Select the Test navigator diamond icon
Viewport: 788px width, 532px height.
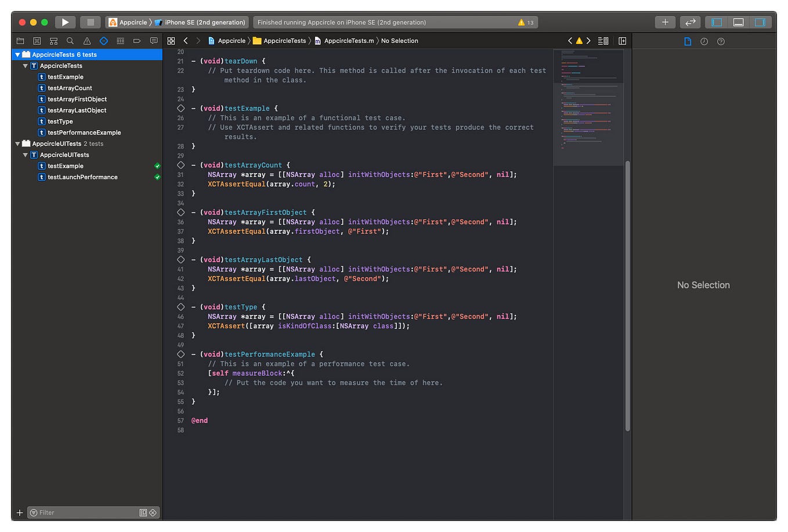(103, 41)
